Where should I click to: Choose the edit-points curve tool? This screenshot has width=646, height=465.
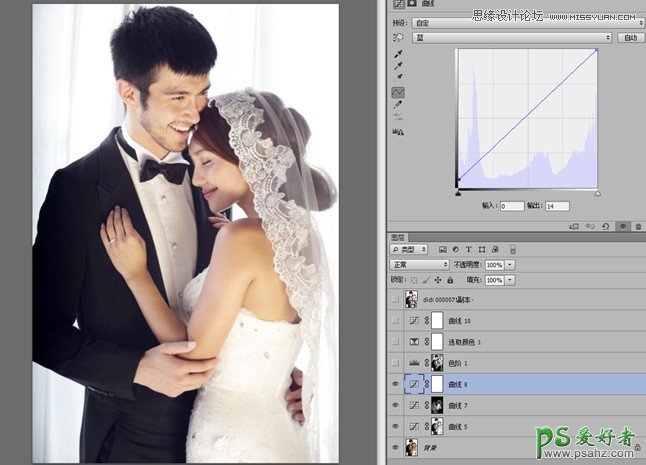click(x=398, y=91)
